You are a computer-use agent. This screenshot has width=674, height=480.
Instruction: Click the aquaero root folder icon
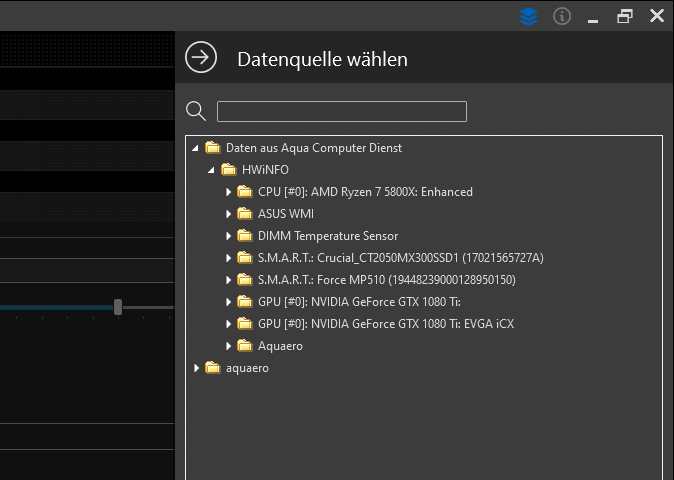(x=212, y=368)
